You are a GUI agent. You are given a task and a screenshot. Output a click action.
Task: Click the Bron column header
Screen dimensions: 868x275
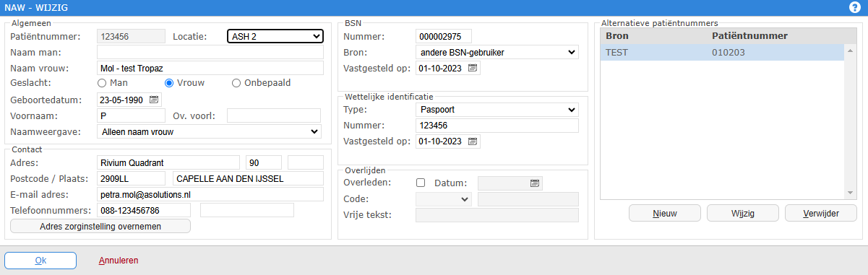pyautogui.click(x=616, y=36)
